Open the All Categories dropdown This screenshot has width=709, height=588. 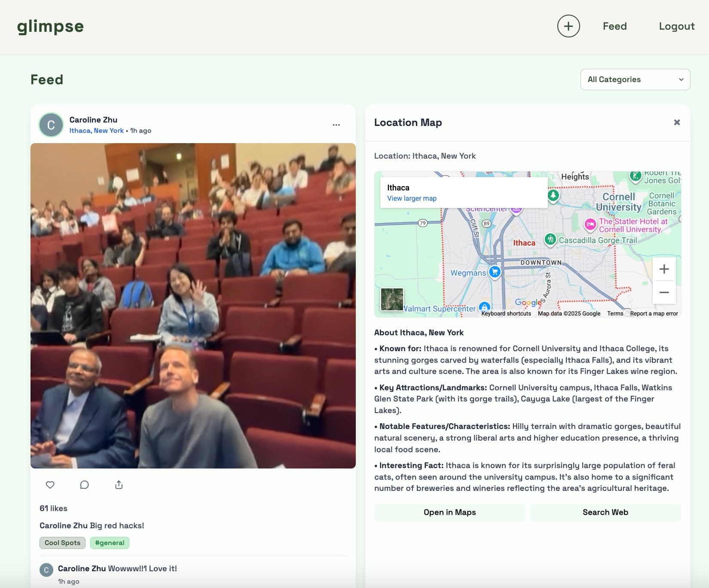(635, 80)
